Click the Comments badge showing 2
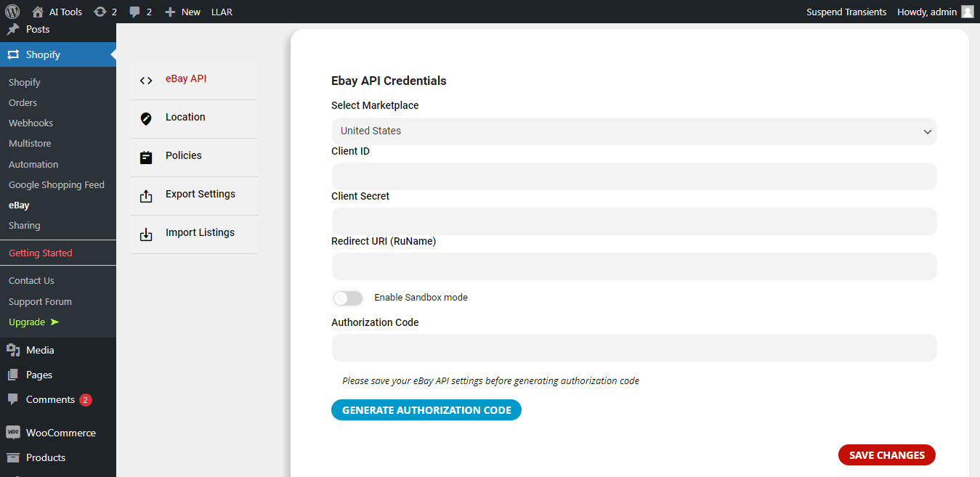Screen dimensions: 980x477 [86, 400]
